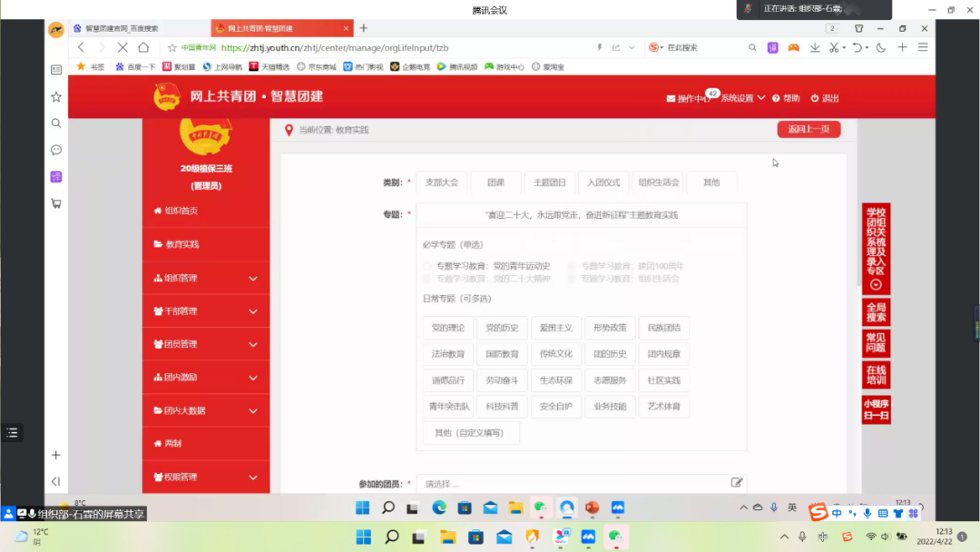Choose the 主题团日 category button

pos(549,182)
